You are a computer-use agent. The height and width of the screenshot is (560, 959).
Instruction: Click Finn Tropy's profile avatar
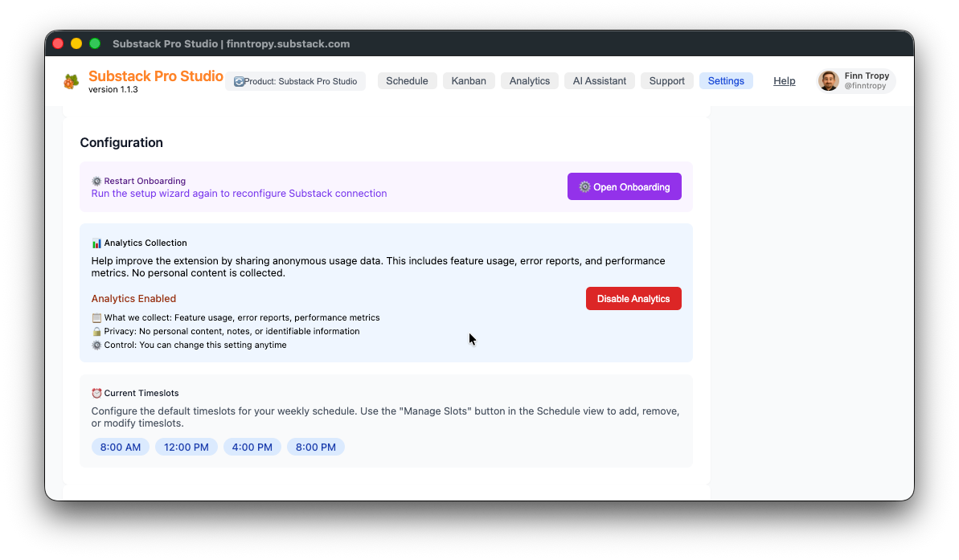point(829,80)
